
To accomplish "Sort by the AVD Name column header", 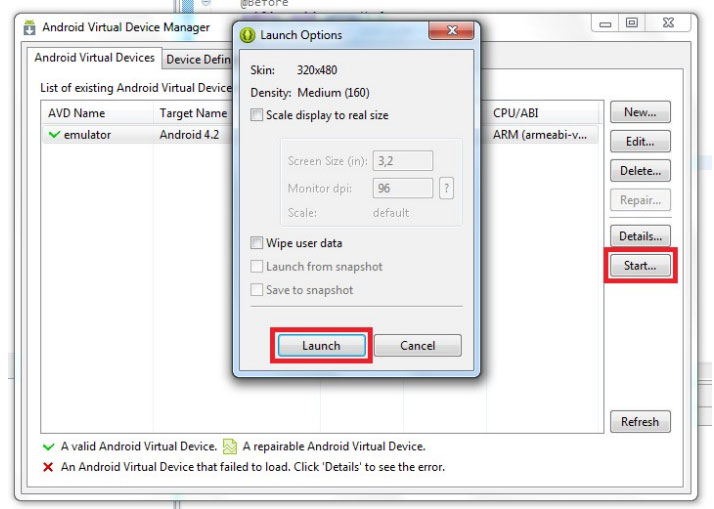I will pyautogui.click(x=75, y=113).
